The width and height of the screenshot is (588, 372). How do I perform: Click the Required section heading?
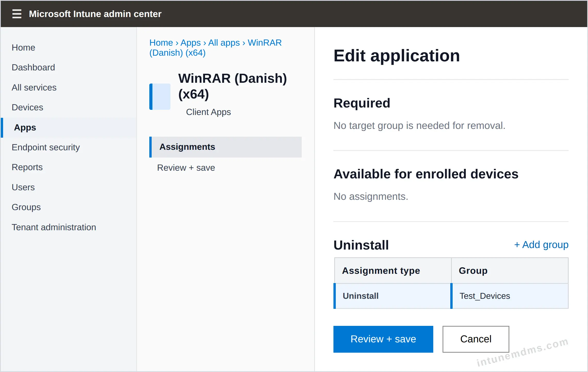(x=362, y=103)
